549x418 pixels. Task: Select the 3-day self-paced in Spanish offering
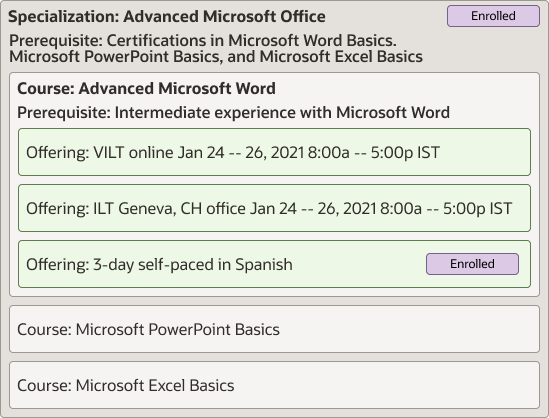point(274,264)
